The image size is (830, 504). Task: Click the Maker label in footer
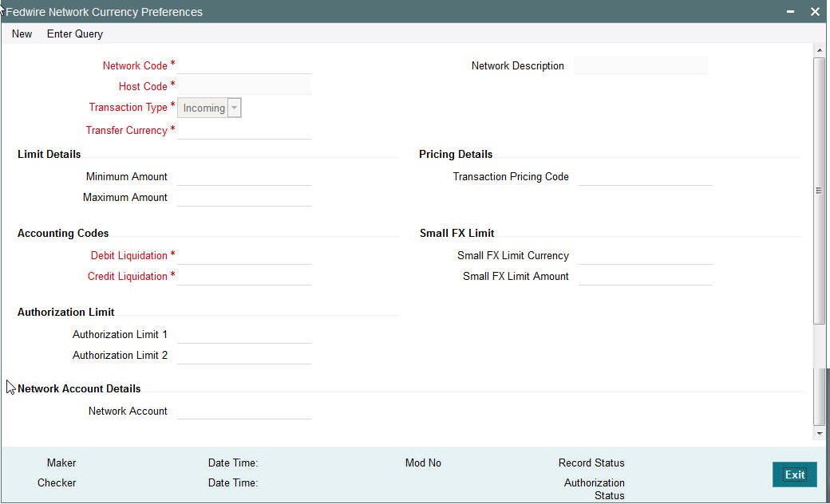tap(61, 463)
